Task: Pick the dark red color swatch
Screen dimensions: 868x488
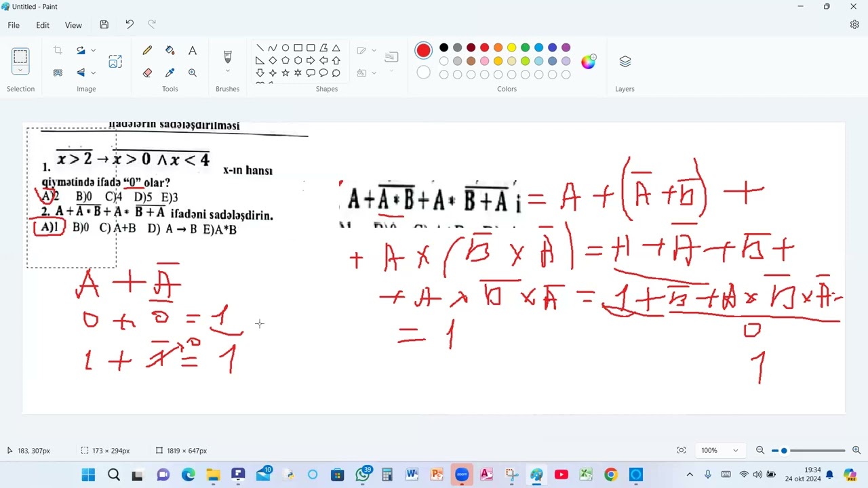Action: pos(471,47)
